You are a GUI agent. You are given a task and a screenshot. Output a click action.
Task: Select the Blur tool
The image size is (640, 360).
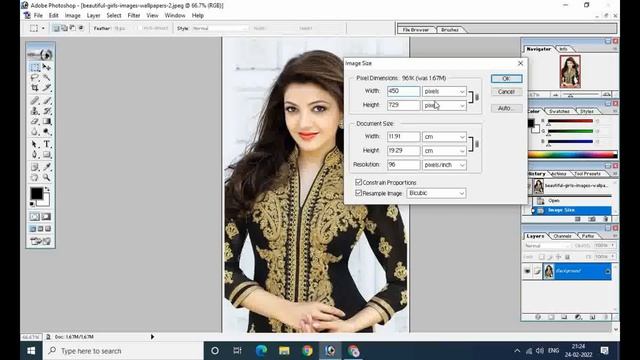(35, 132)
